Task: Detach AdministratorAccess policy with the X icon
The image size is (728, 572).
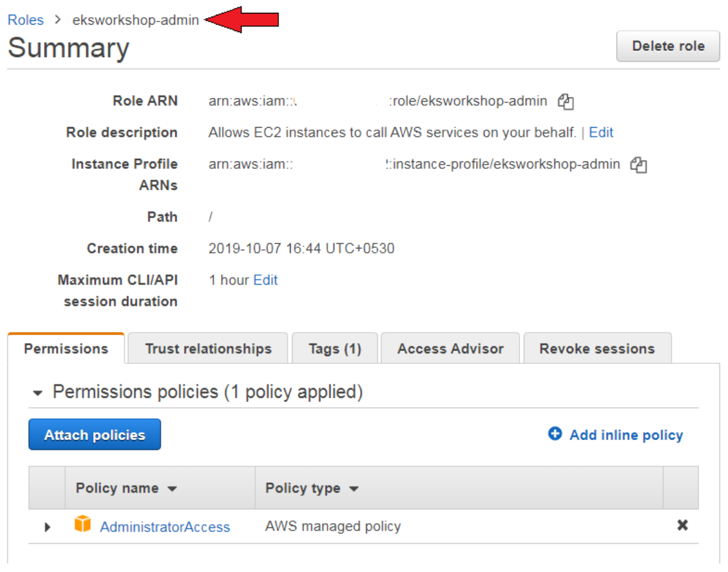Action: click(x=682, y=525)
